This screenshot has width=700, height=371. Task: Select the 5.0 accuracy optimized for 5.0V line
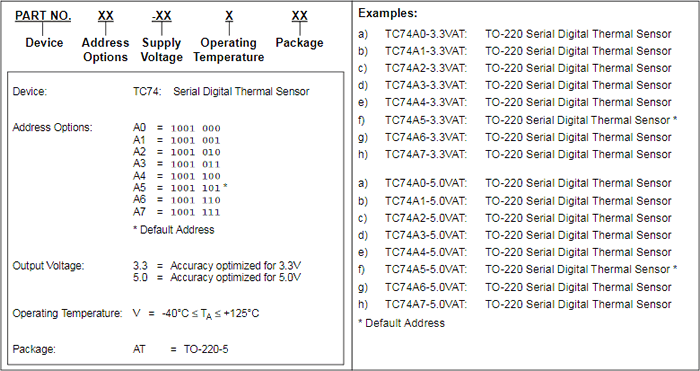pyautogui.click(x=217, y=278)
